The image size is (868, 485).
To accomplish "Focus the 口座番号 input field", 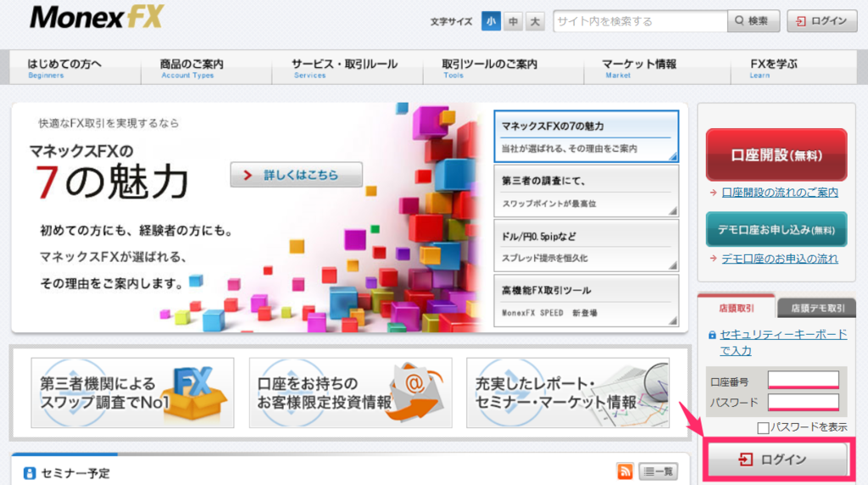I will pyautogui.click(x=804, y=380).
